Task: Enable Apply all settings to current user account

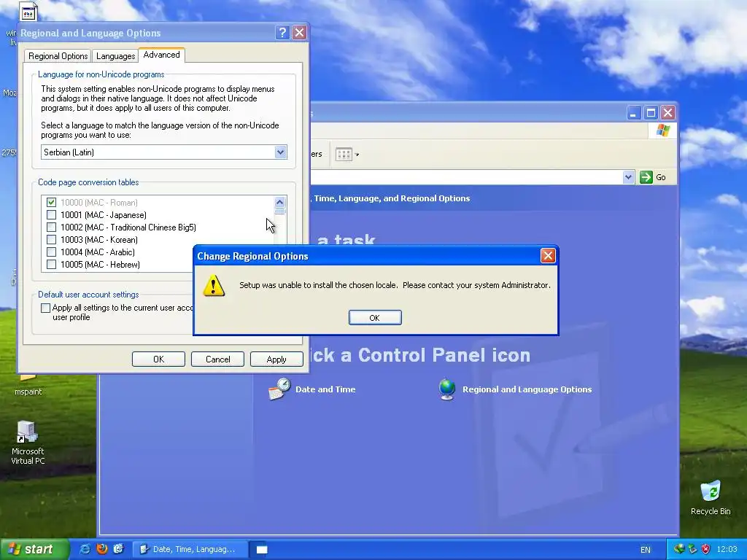Action: pyautogui.click(x=46, y=308)
